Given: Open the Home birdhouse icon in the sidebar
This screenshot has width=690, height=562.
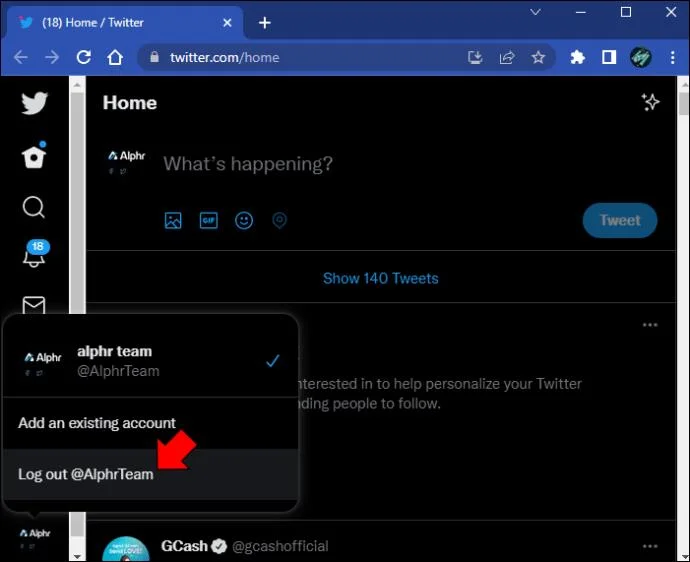Looking at the screenshot, I should click(34, 156).
